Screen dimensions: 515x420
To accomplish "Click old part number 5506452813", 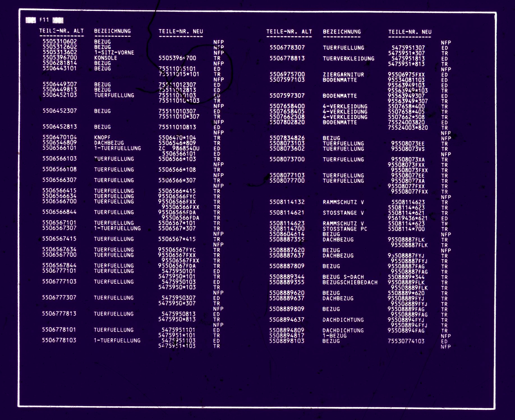I will (60, 127).
